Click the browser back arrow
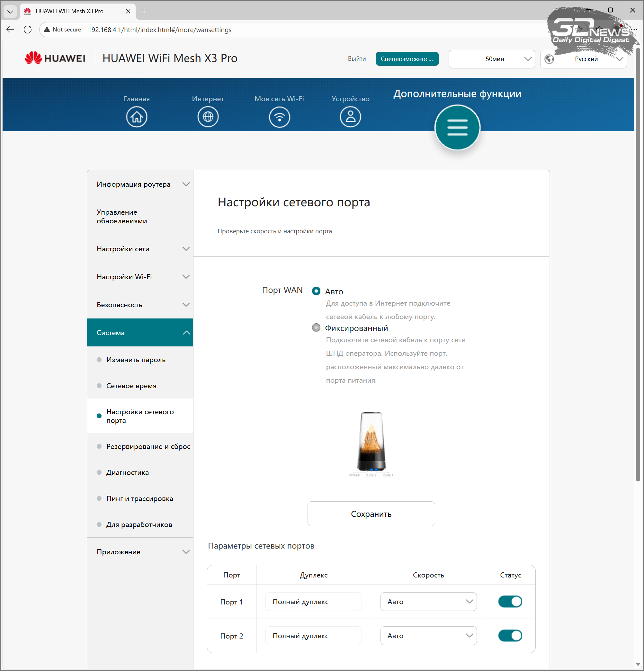The height and width of the screenshot is (671, 644). [x=10, y=30]
